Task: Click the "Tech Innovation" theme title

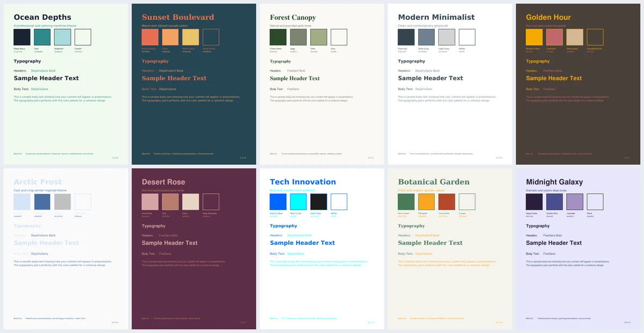Action: (303, 182)
